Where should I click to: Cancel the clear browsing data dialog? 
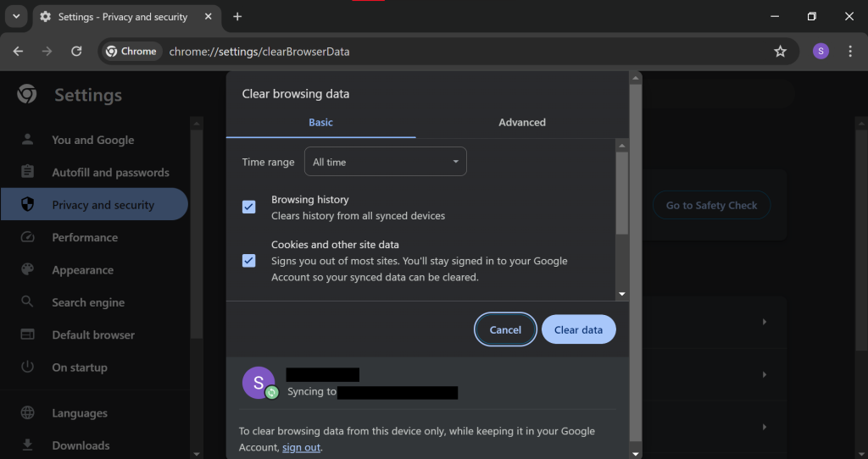pyautogui.click(x=505, y=329)
